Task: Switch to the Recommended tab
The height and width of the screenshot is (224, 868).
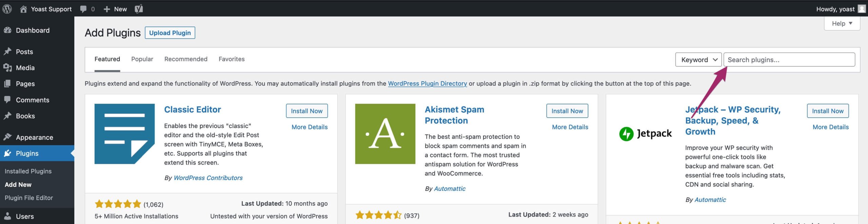Action: pos(186,59)
